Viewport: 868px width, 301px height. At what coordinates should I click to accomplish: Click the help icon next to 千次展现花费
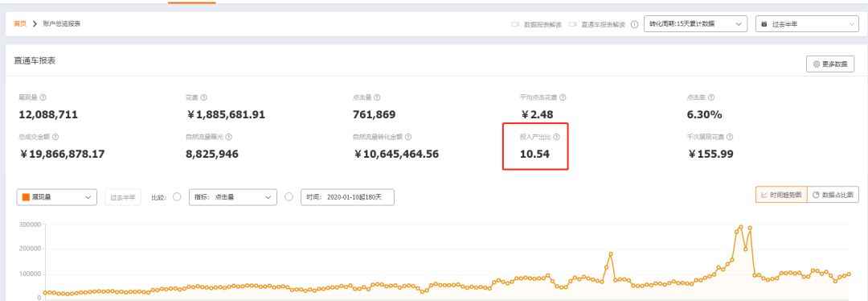coord(730,137)
